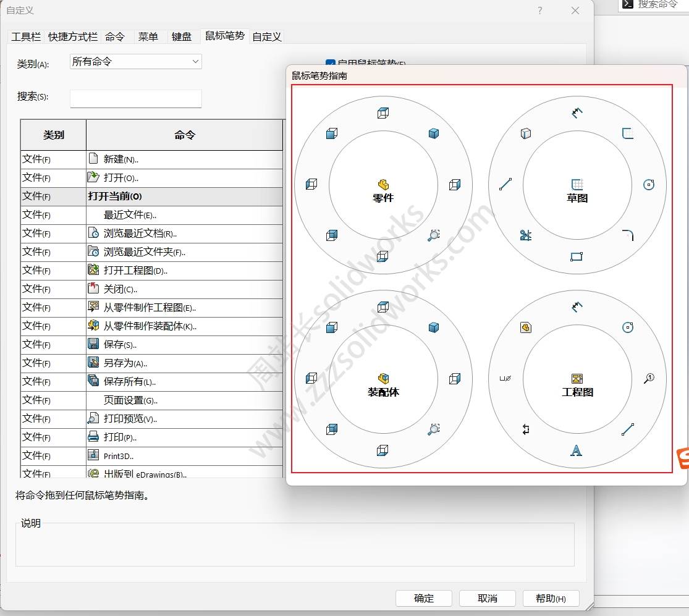This screenshot has height=616, width=689.
Task: Click Zoom to fit icon in 装配体 wheel
Action: click(434, 429)
